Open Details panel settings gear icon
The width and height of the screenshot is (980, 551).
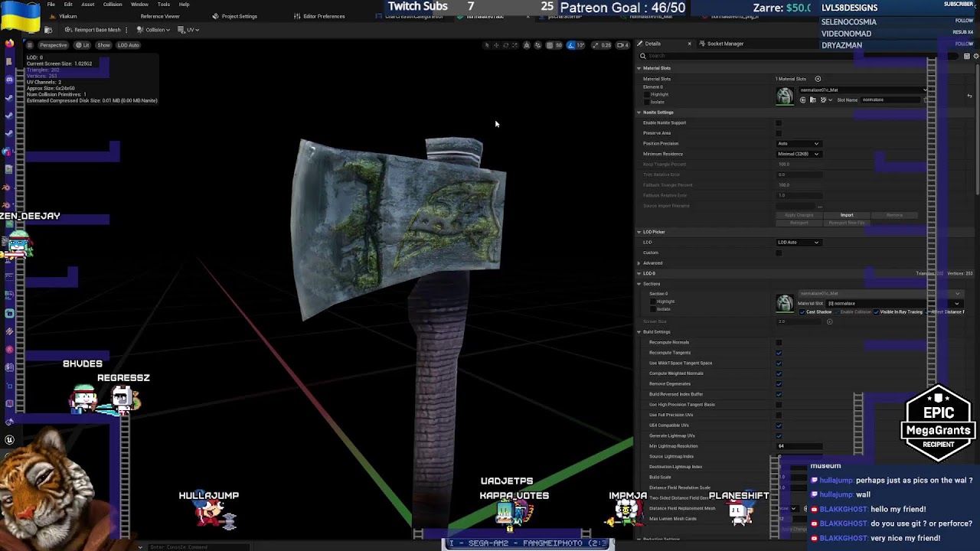976,56
